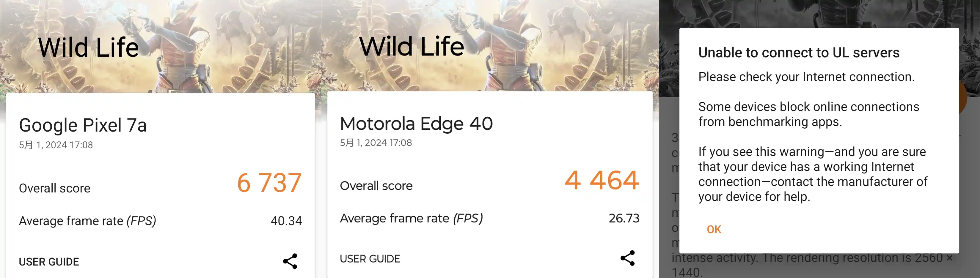
Task: Click the share icon on the Pixel 7a card
Action: (290, 261)
